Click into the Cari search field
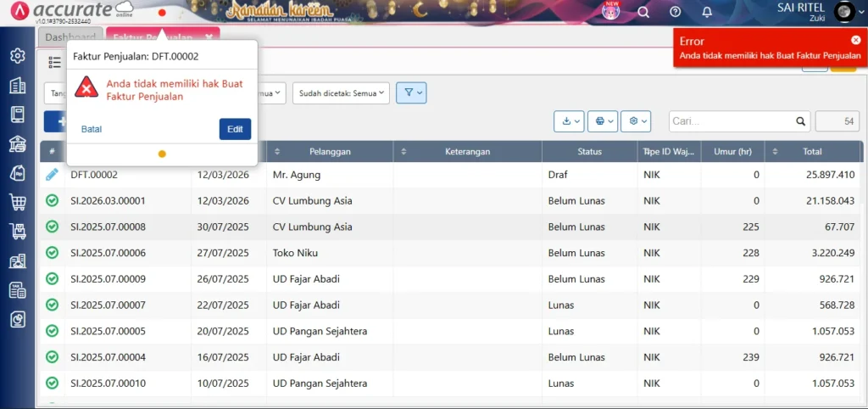 (732, 121)
